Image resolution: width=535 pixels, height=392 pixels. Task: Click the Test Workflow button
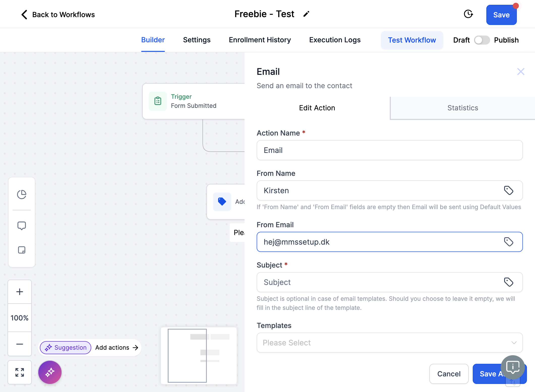(x=412, y=40)
